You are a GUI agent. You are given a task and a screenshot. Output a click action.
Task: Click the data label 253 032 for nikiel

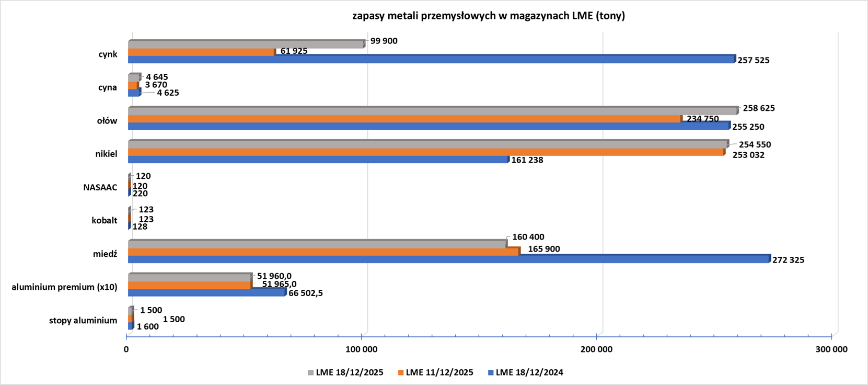click(748, 155)
